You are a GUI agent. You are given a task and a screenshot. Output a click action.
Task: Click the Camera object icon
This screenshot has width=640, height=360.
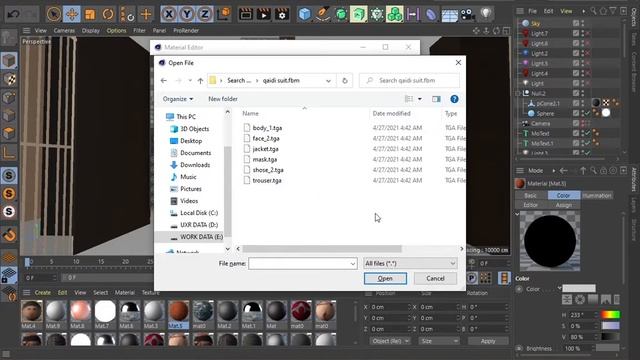[468, 15]
